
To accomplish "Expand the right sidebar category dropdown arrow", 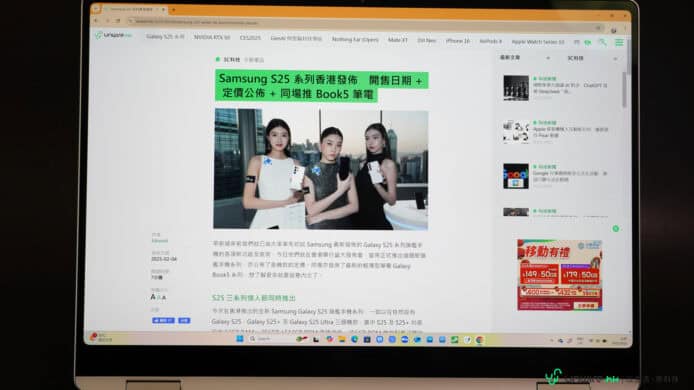I will tap(615, 59).
